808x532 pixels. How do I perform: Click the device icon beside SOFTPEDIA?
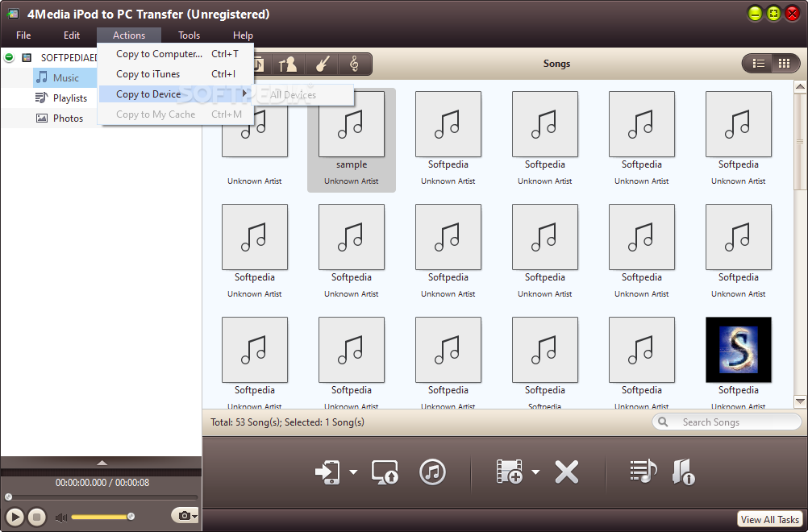click(27, 58)
